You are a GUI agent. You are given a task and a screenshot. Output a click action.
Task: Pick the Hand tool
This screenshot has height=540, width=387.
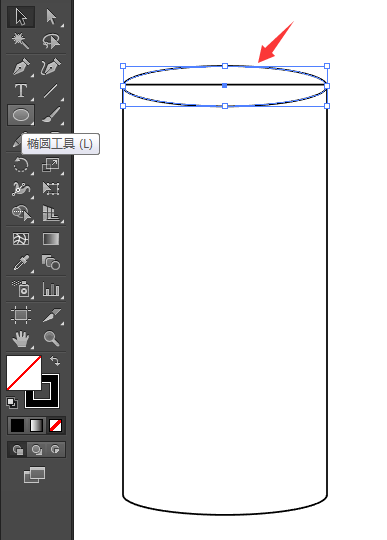coord(21,339)
